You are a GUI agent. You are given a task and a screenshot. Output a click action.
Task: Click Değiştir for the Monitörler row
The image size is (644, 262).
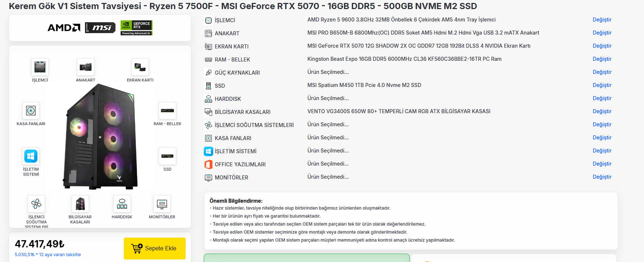[602, 177]
